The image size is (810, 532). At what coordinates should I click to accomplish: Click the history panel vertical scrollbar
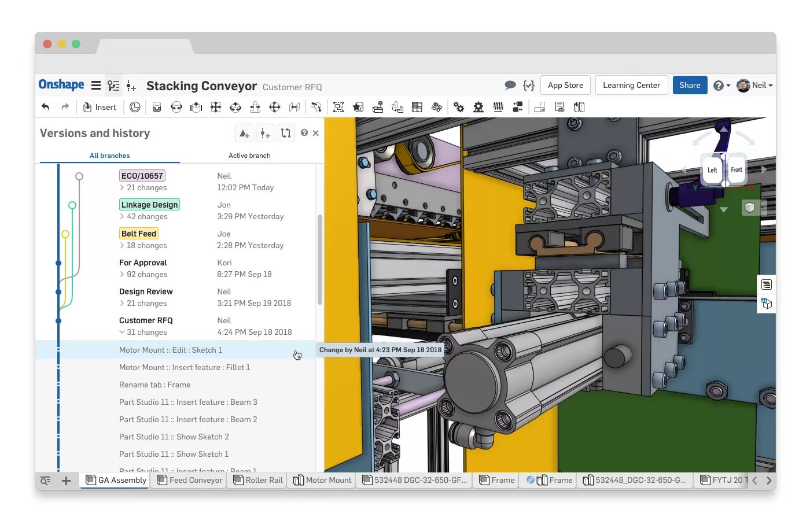coord(320,260)
